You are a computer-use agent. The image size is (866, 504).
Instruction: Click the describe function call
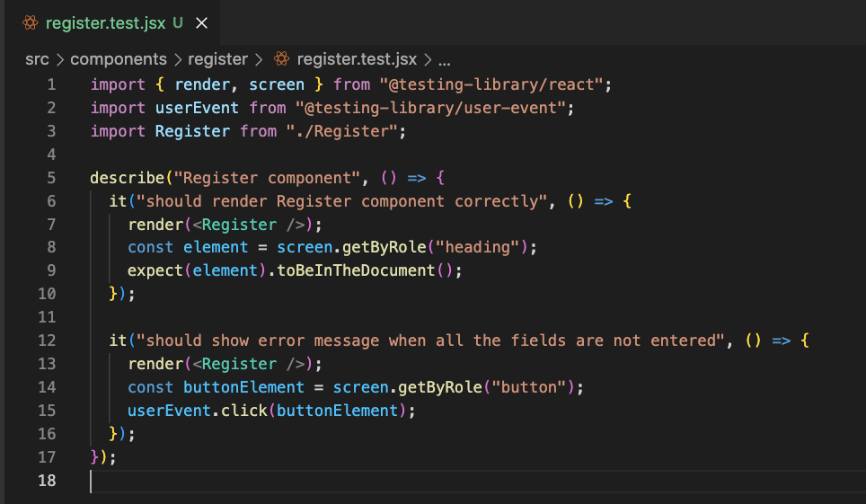127,178
